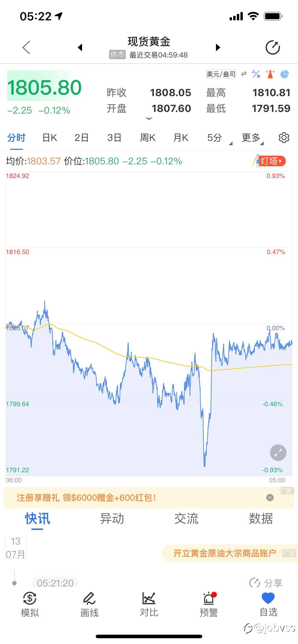The image size is (298, 644).
Task: Open the lighthouse icon near the price
Action: click(270, 74)
